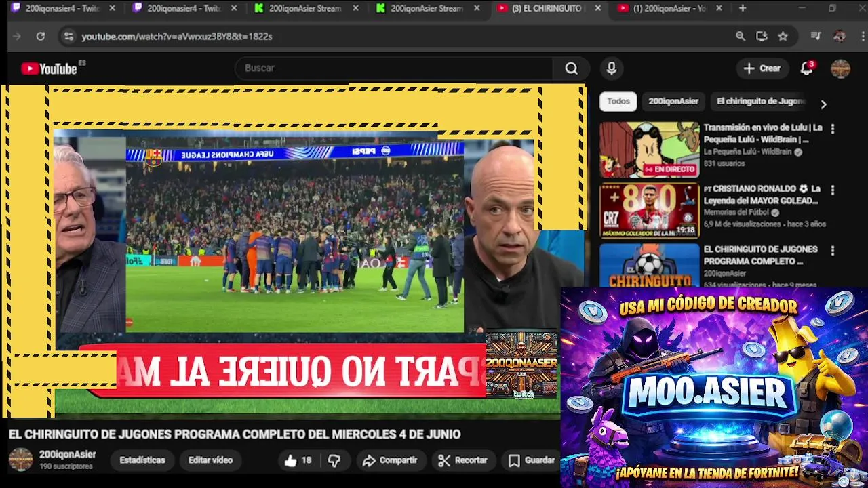Select the Todos filter chip

coord(618,101)
